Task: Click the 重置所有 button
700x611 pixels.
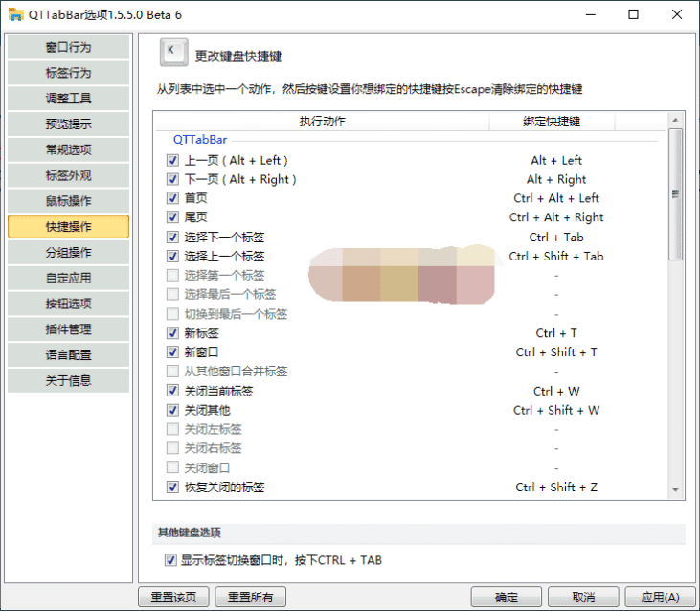Action: [251, 598]
